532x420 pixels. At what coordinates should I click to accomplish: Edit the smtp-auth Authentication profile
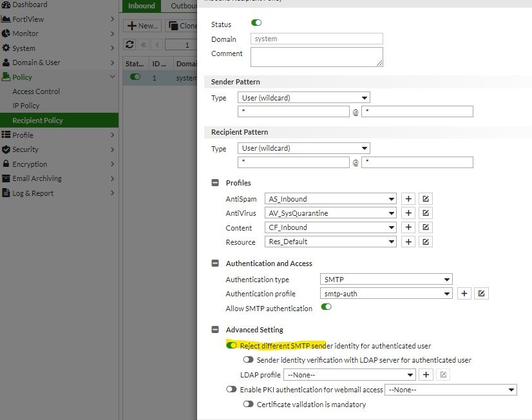pos(482,294)
